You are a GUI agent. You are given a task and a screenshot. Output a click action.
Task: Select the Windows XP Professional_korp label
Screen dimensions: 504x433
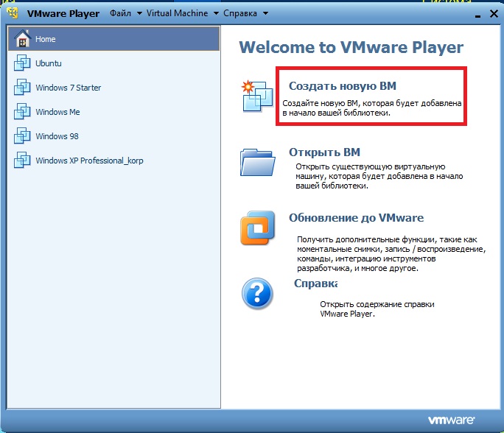[x=89, y=161]
